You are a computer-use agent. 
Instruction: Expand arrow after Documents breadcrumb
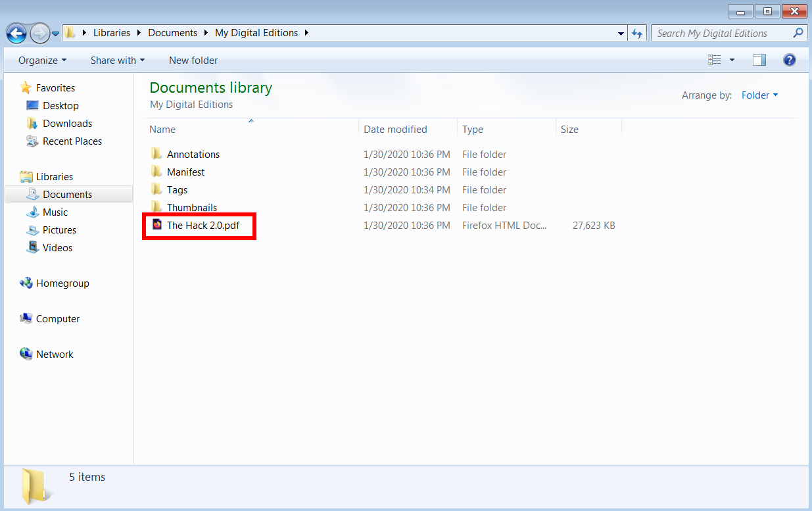point(206,33)
